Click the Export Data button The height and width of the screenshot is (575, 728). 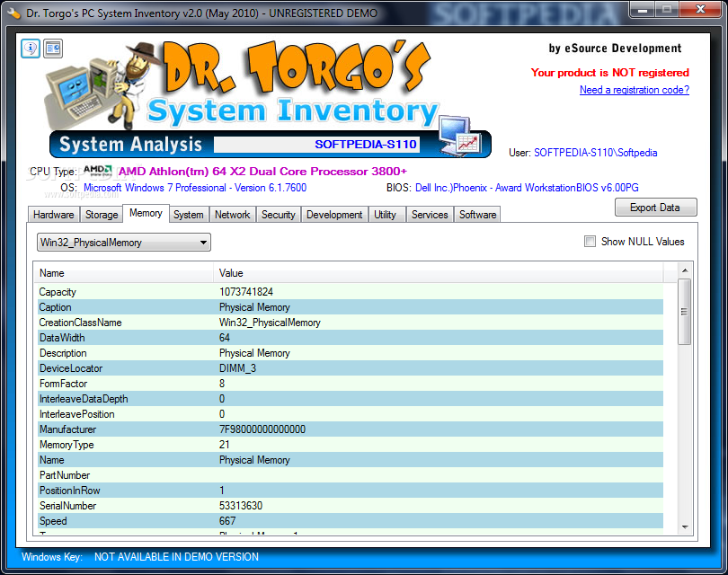(x=655, y=208)
